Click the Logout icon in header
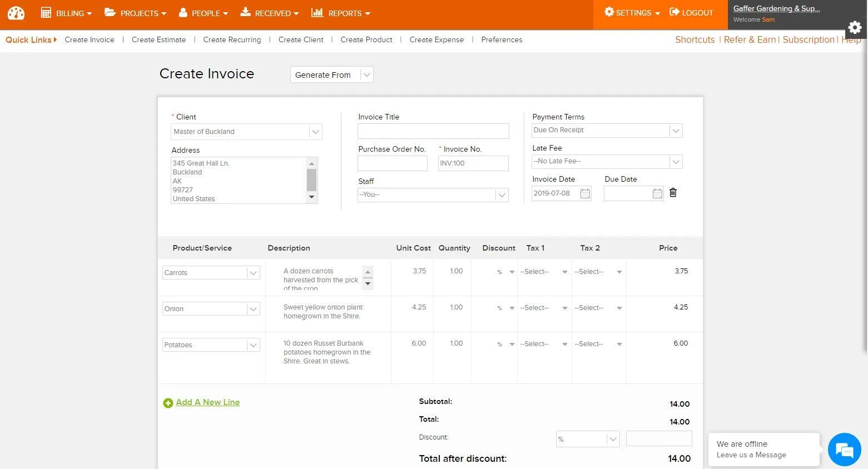Screen dimensions: 868x469 click(x=674, y=12)
